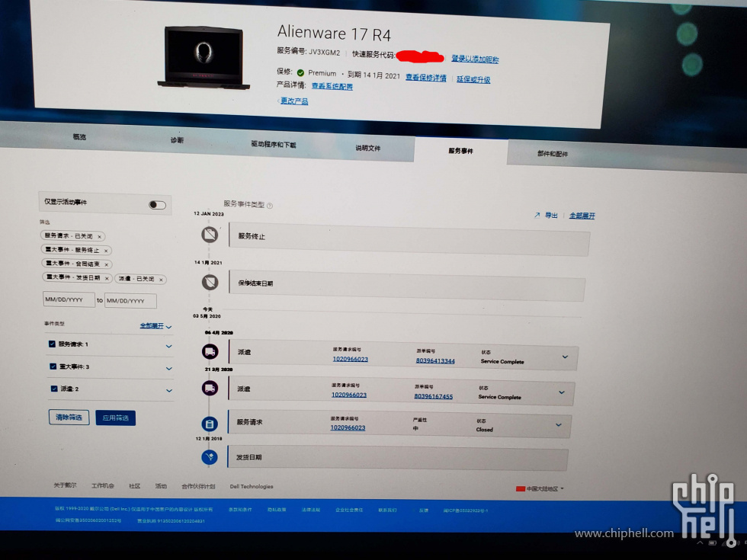Click the 发货日期 event row

[x=398, y=458]
